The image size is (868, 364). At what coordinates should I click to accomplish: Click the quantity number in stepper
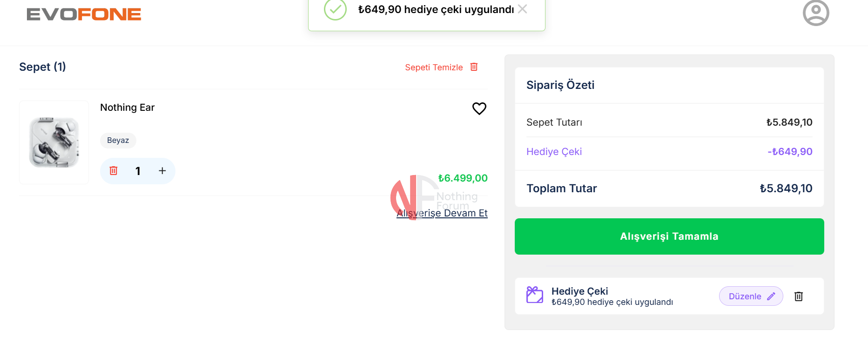[x=138, y=171]
